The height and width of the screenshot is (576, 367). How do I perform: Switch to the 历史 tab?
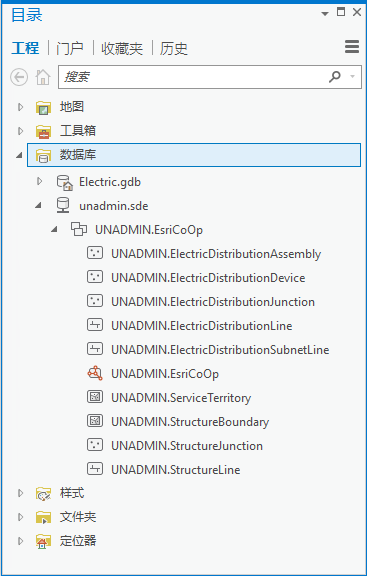pos(173,48)
